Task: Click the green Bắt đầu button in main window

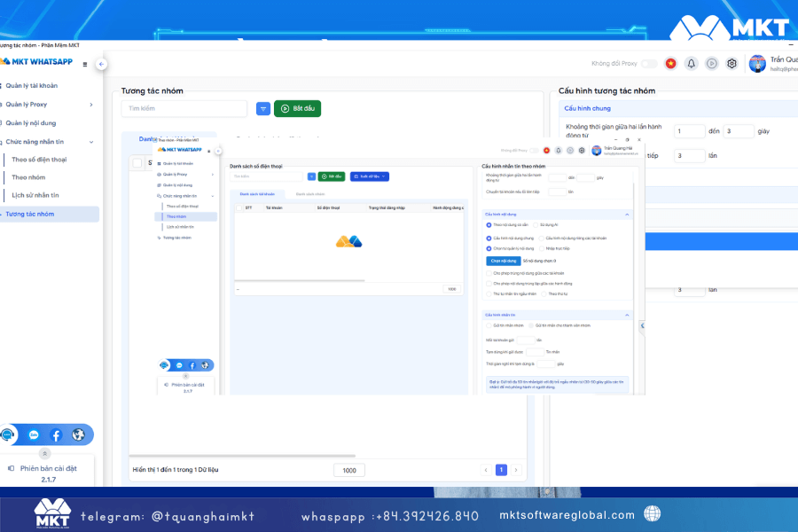Action: tap(297, 108)
